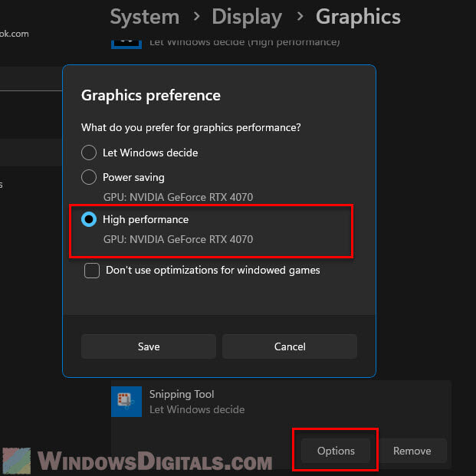
Task: Select the Power saving radio option
Action: 89,177
